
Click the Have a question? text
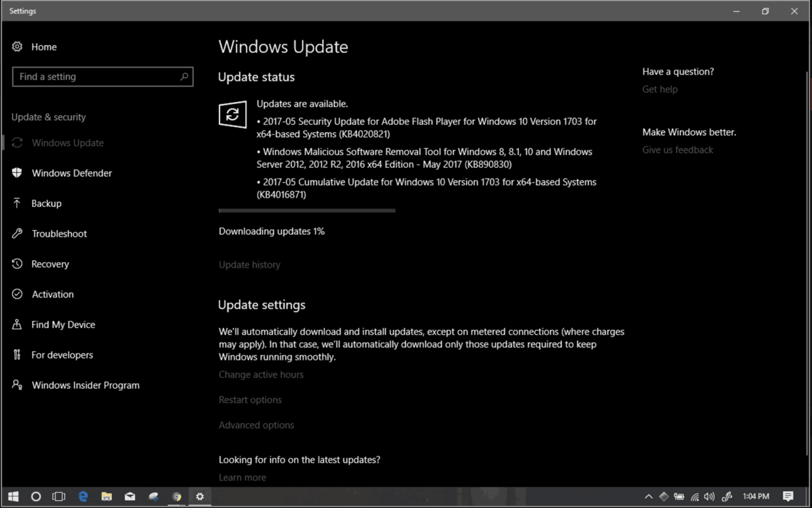678,71
